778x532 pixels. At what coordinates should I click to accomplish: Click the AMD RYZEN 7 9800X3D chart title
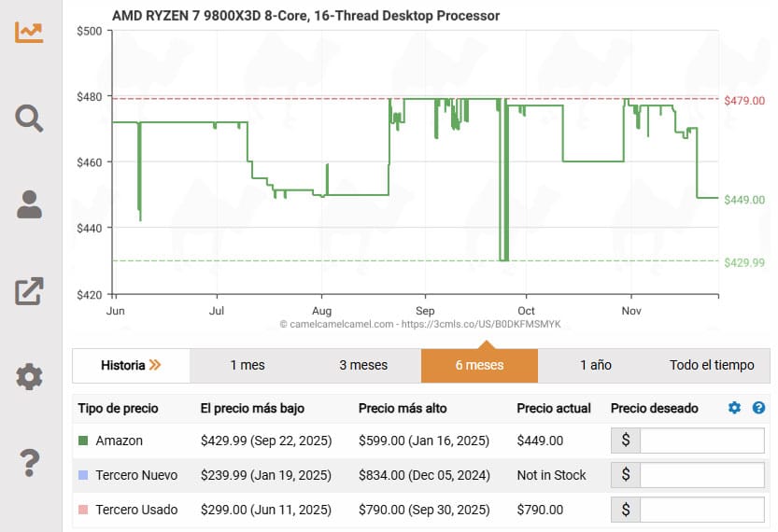pyautogui.click(x=305, y=16)
